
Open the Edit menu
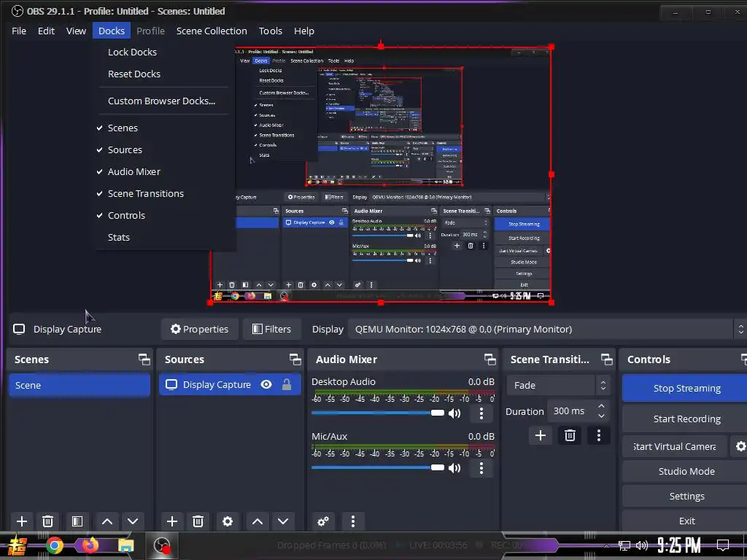coord(46,31)
